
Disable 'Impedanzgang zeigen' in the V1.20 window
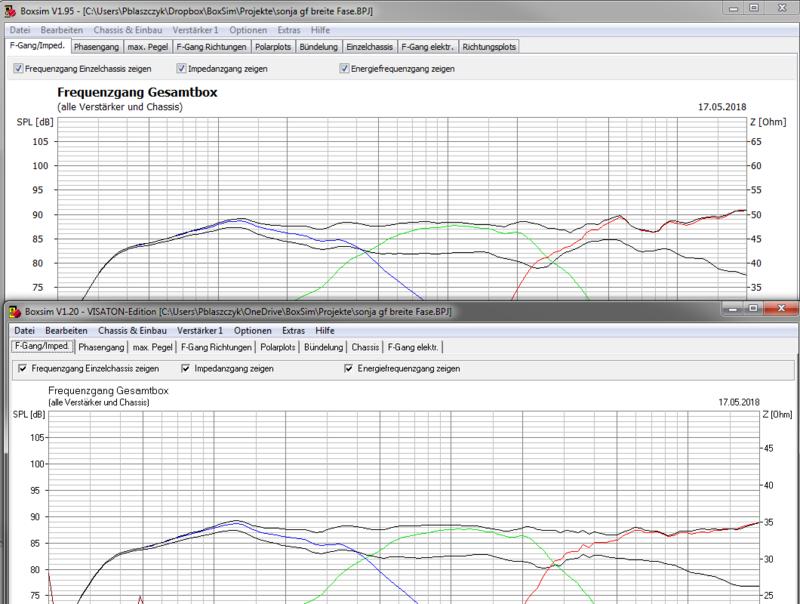187,368
